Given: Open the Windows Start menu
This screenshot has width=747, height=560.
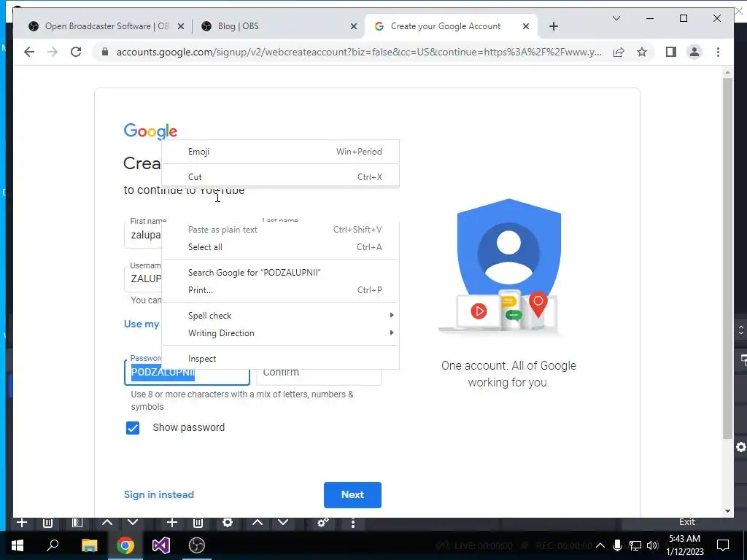Looking at the screenshot, I should tap(18, 545).
